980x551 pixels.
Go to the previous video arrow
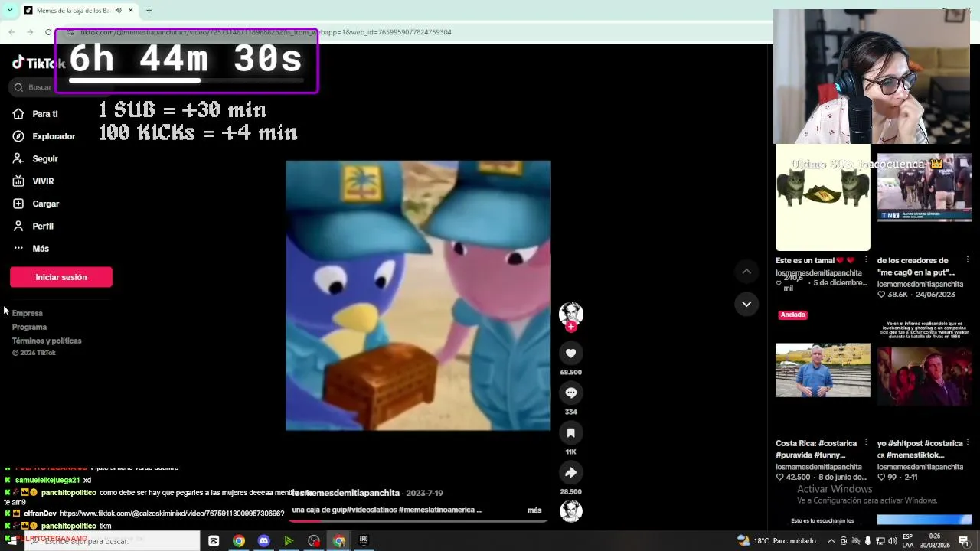click(746, 272)
